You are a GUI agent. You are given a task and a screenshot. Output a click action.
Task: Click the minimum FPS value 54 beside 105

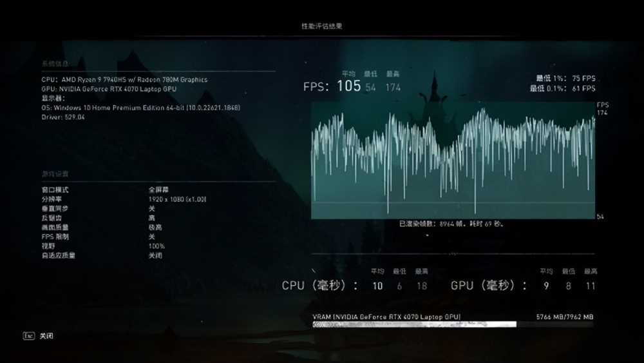tap(370, 87)
